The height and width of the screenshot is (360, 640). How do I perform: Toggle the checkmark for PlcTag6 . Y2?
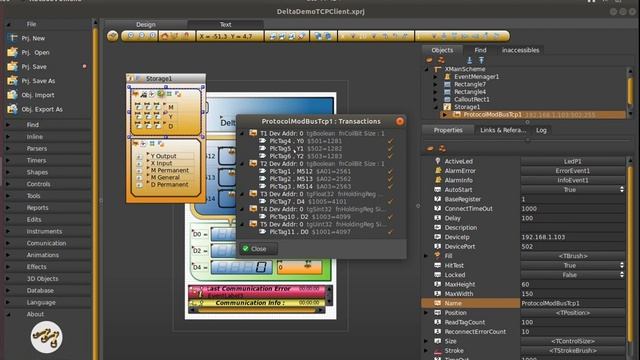point(390,156)
